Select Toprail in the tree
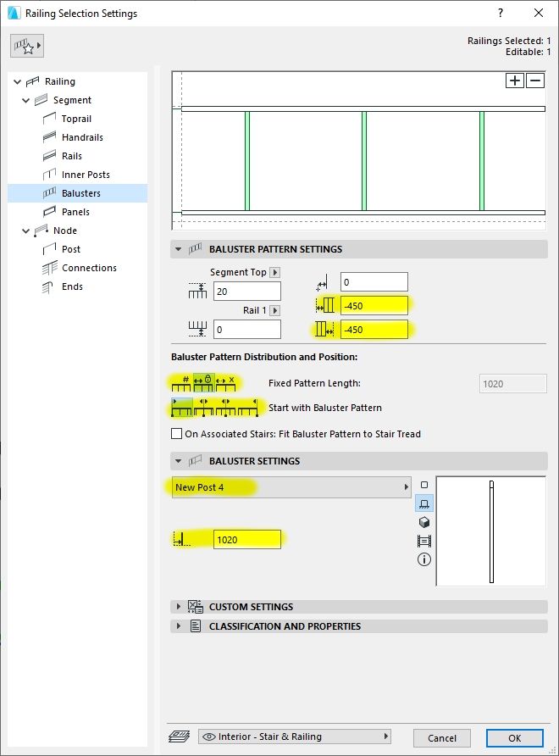559x756 pixels. click(x=76, y=119)
